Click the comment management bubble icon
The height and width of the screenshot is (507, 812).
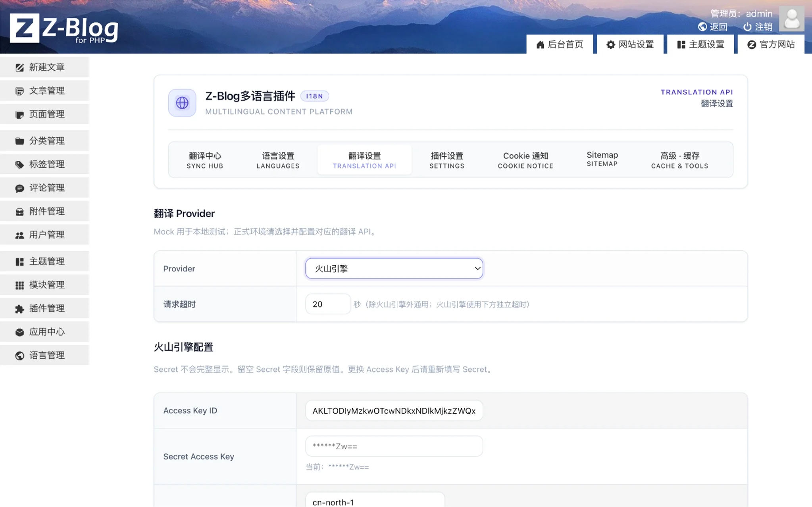[x=19, y=188]
